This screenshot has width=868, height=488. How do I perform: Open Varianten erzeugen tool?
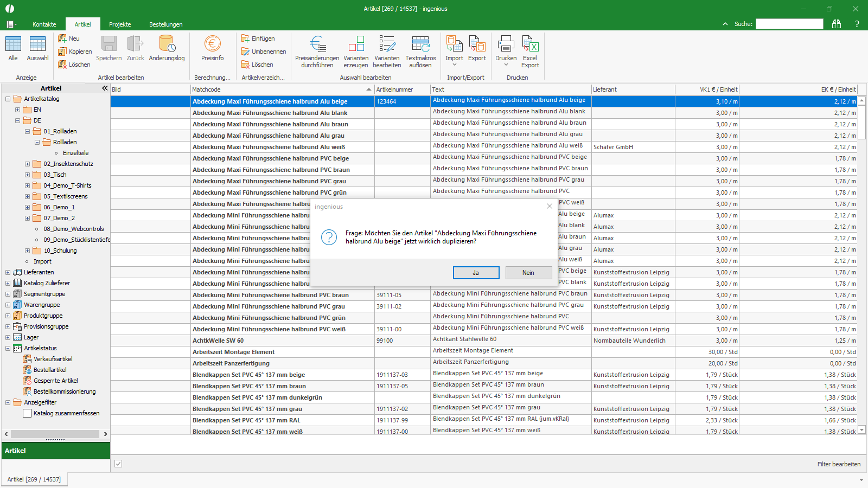pyautogui.click(x=356, y=44)
